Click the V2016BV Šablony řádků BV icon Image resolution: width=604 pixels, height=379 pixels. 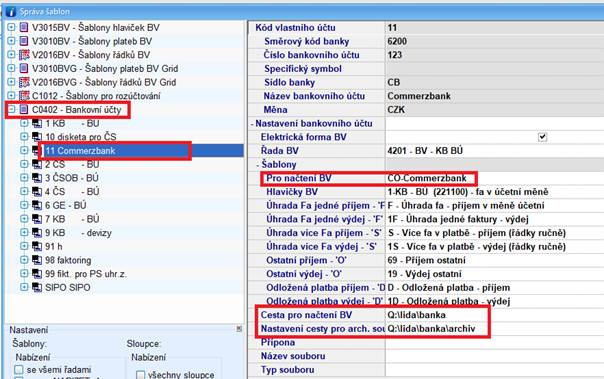pos(24,55)
